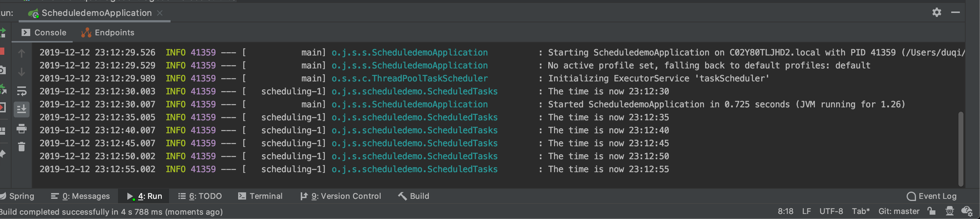Toggle read-only lock in status bar
Image resolution: width=980 pixels, height=219 pixels.
[931, 211]
